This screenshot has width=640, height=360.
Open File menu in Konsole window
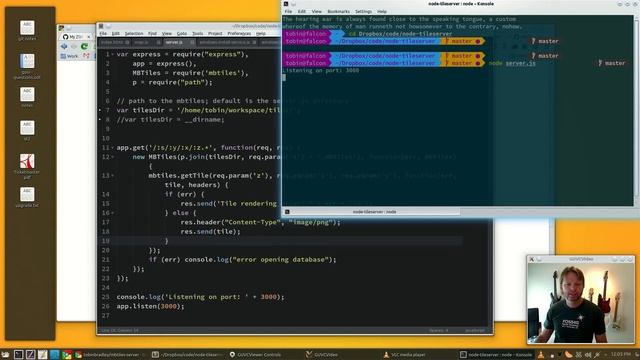[x=288, y=11]
